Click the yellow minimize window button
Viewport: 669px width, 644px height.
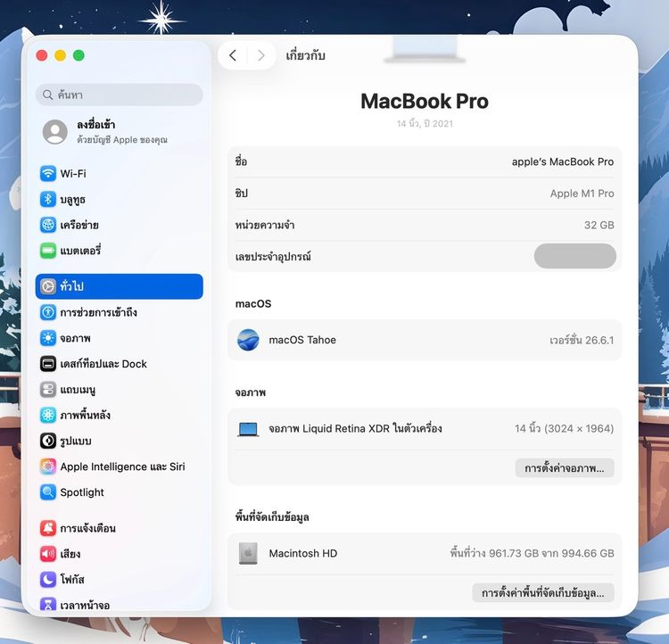click(60, 55)
